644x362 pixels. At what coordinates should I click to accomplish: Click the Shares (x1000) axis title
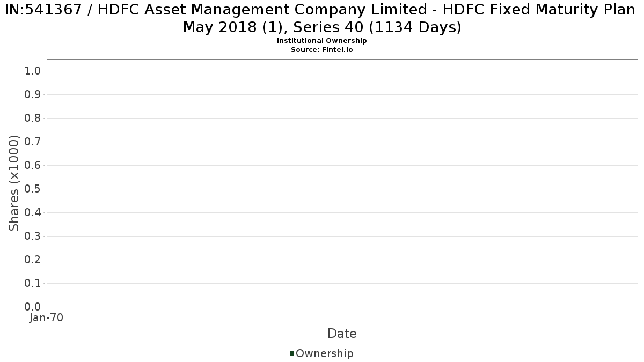(x=14, y=183)
